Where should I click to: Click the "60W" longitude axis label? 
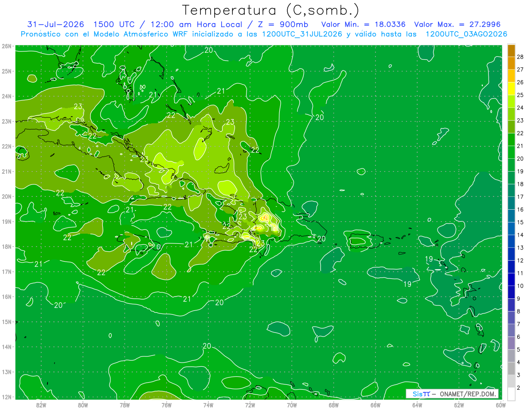point(501,405)
